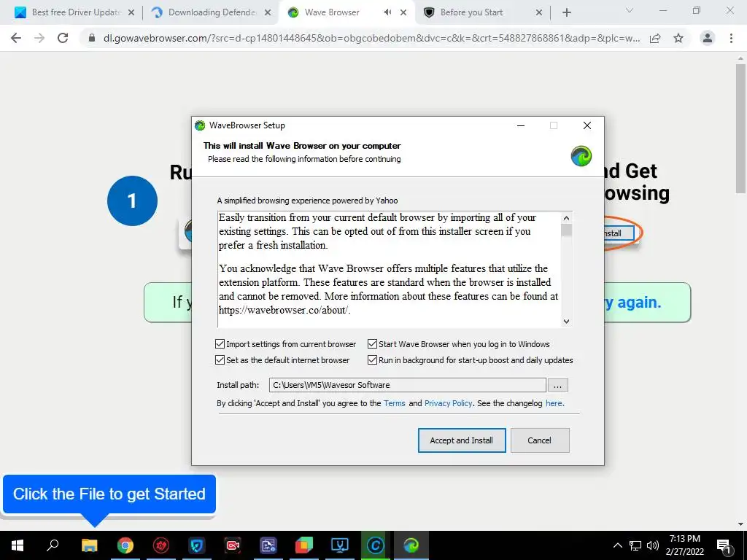
Task: Close the WaveBrowser Setup dialog
Action: 587,125
